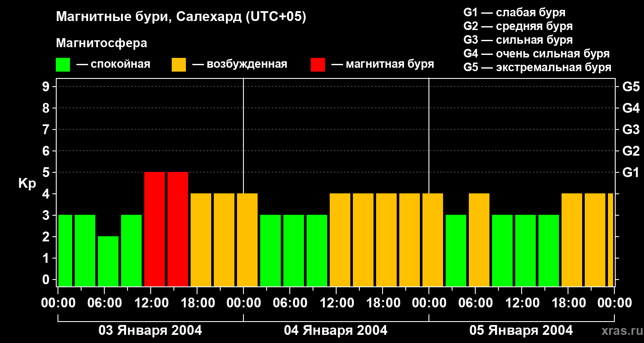The image size is (644, 343).
Task: Click the G2 mark on right axis
Action: pos(631,151)
